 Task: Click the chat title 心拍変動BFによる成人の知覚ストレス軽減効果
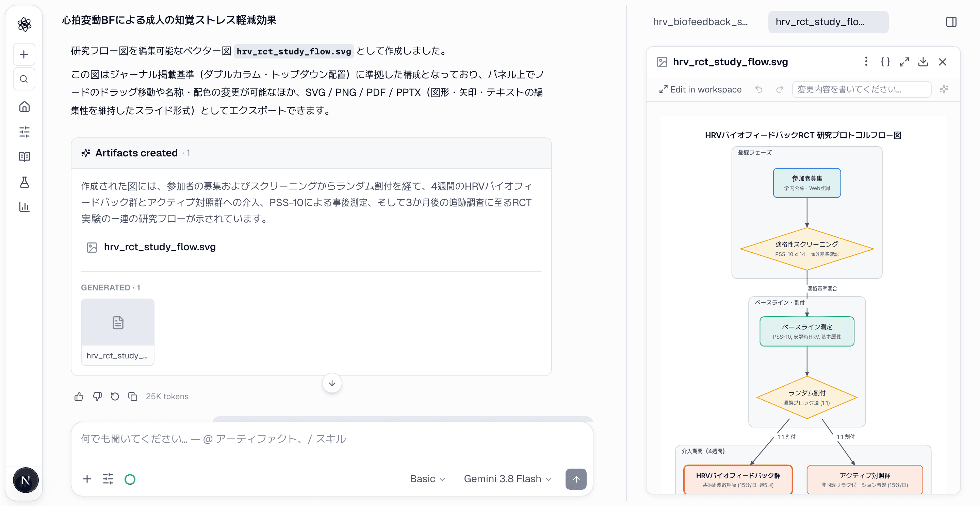pyautogui.click(x=169, y=20)
